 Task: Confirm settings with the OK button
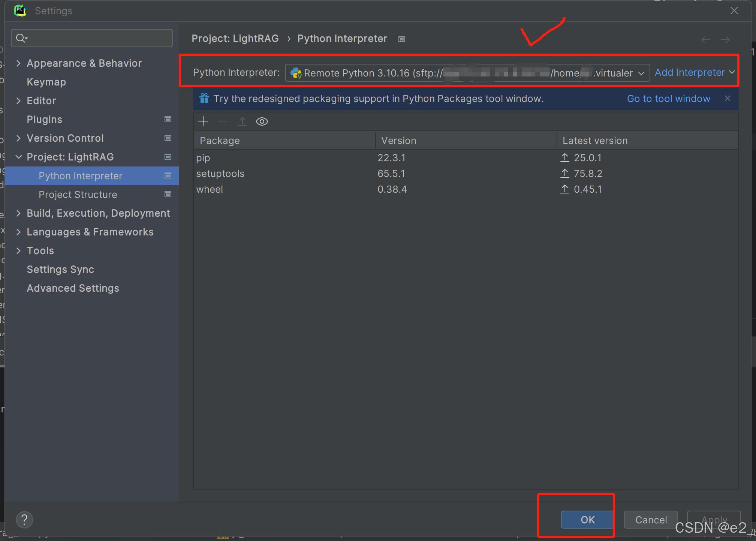tap(587, 520)
